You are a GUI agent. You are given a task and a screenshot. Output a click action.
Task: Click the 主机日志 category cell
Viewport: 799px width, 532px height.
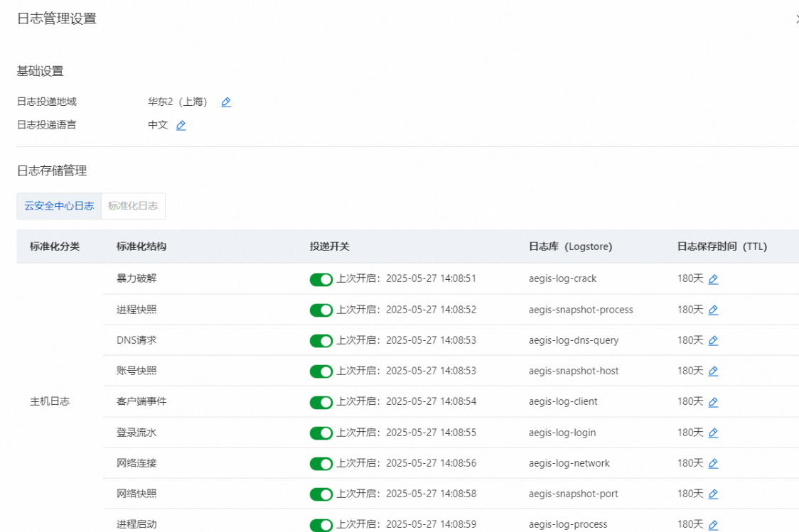coord(50,401)
